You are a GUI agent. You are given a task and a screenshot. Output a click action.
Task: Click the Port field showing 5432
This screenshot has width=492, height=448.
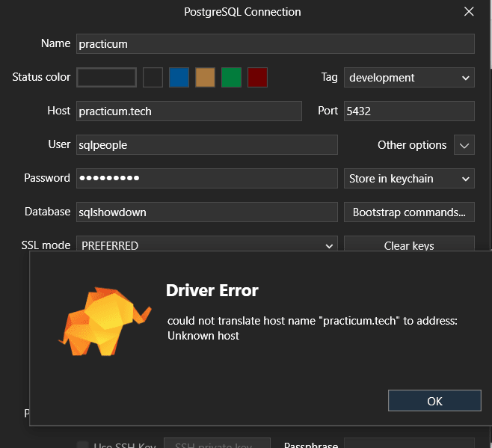409,111
